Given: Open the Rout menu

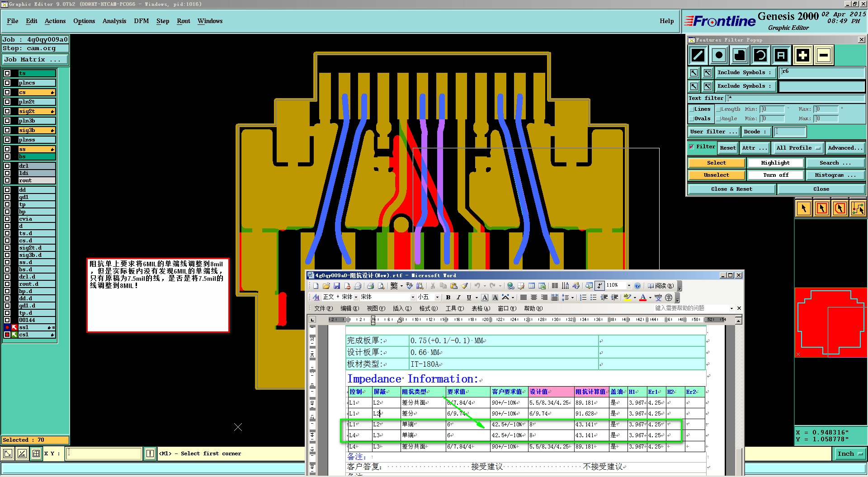Looking at the screenshot, I should point(184,21).
